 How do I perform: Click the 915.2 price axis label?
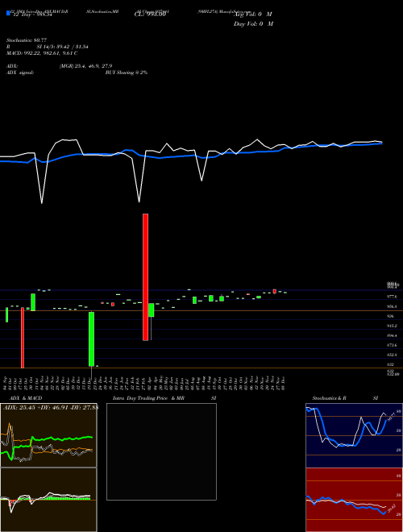click(392, 326)
